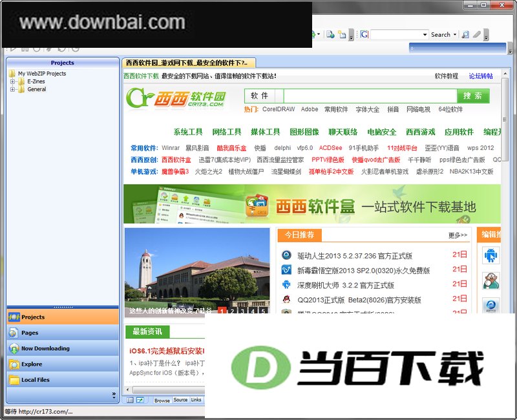
Task: Click the page's horizontal scrollbar thumb
Action: point(169,390)
